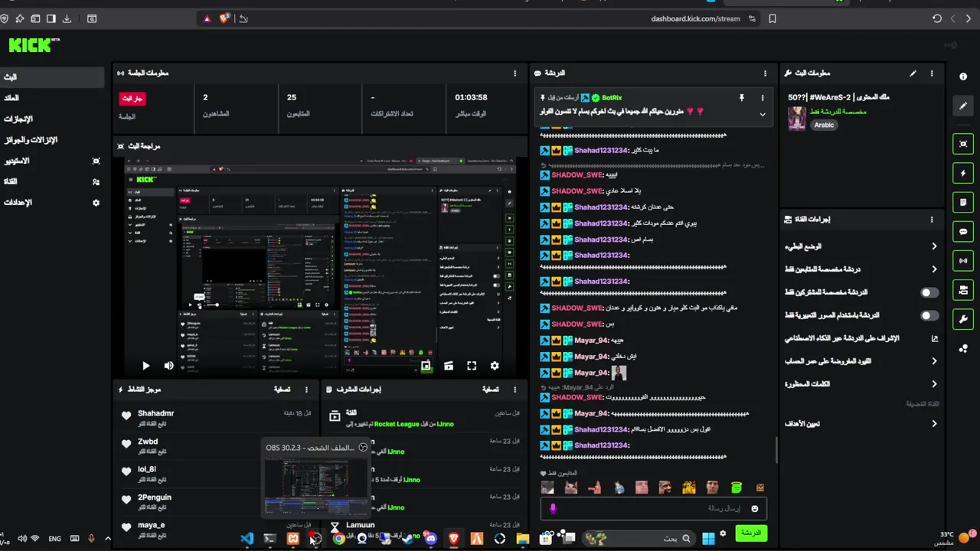Open chat panel kebab menu
The width and height of the screenshot is (980, 551).
765,73
